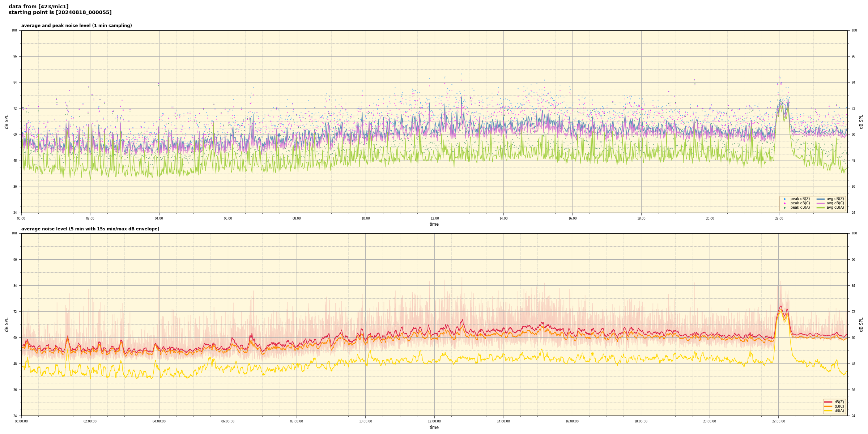
Task: Click the 06:00 tick label on top chart
Action: [228, 218]
